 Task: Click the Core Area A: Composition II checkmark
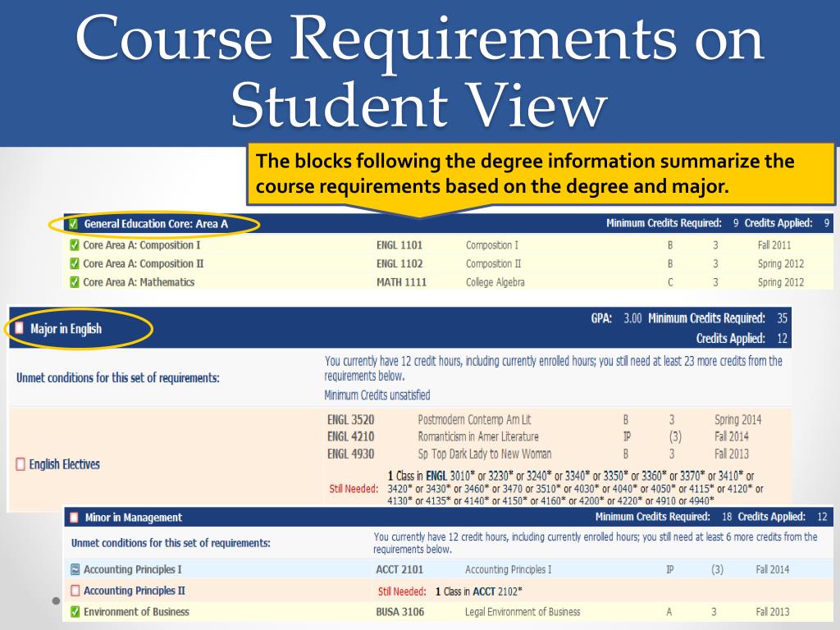tap(75, 263)
